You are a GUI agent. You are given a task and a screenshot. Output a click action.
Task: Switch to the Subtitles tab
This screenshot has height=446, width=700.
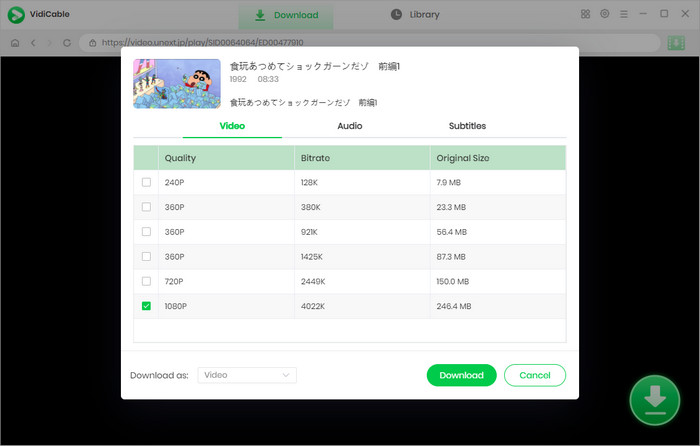click(467, 126)
